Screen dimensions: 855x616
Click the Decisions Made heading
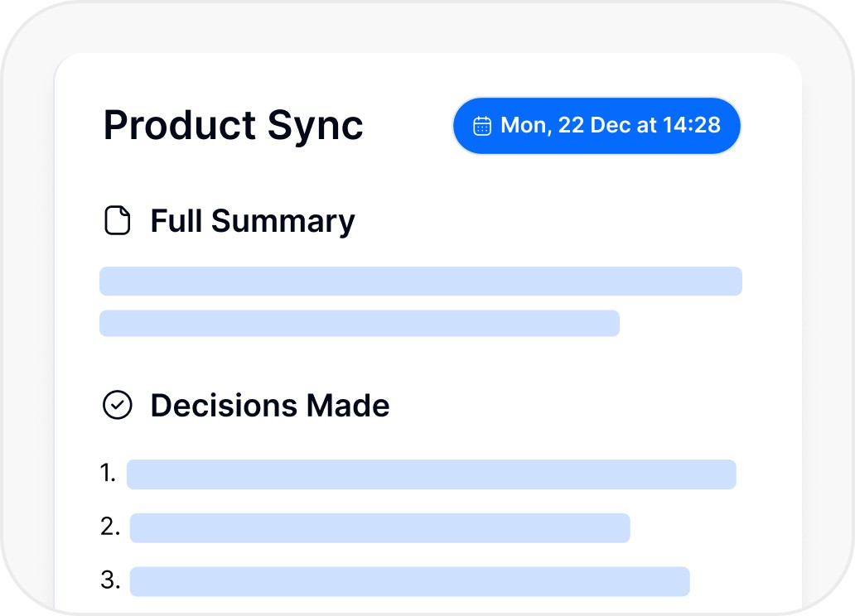click(269, 406)
